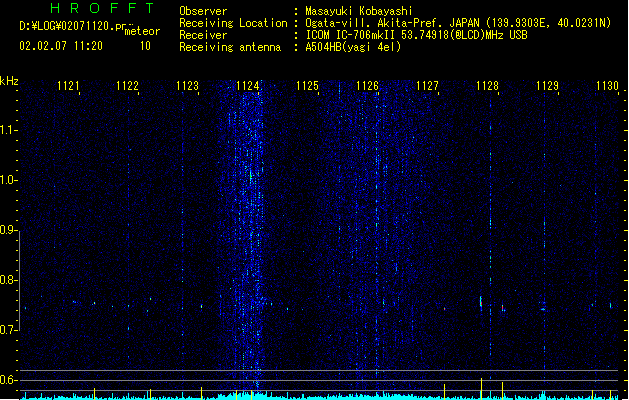Click time marker 1122
Screen dimensions: 629x400
(128, 85)
